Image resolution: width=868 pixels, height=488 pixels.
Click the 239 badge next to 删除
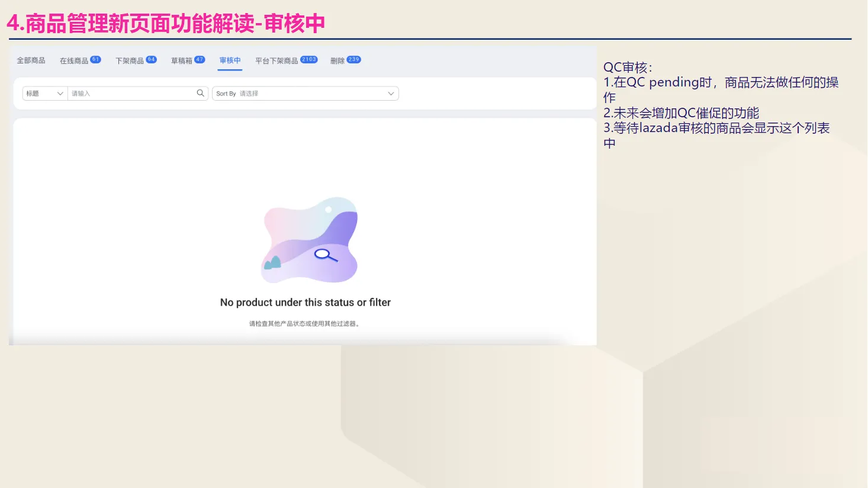click(355, 59)
